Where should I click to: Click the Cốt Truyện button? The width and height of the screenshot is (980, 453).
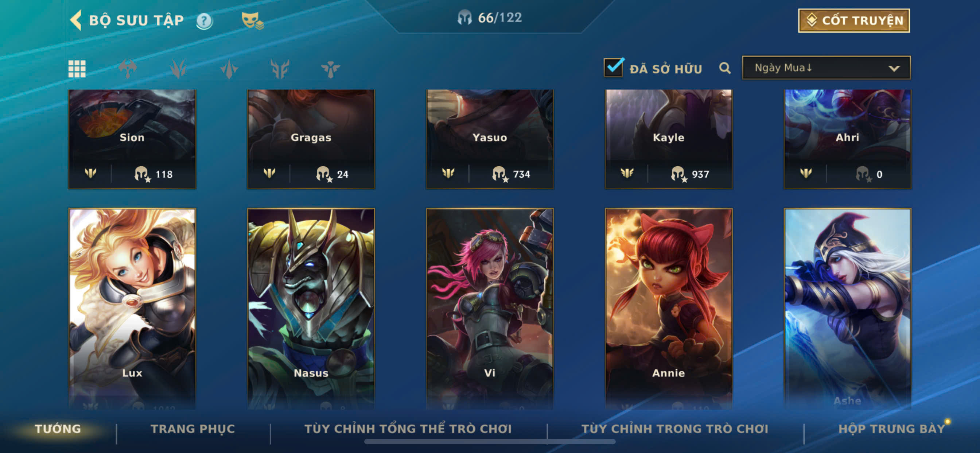tap(854, 20)
